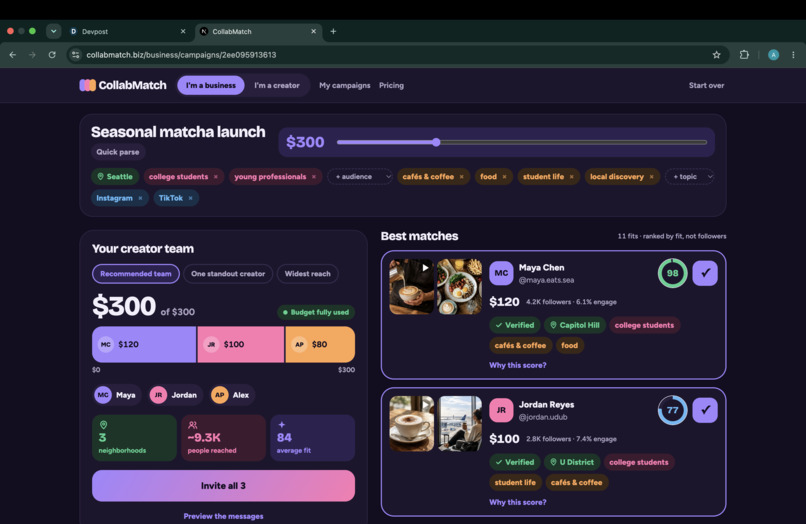Remove the cafés & coffee topic tag
The height and width of the screenshot is (524, 806).
click(462, 177)
